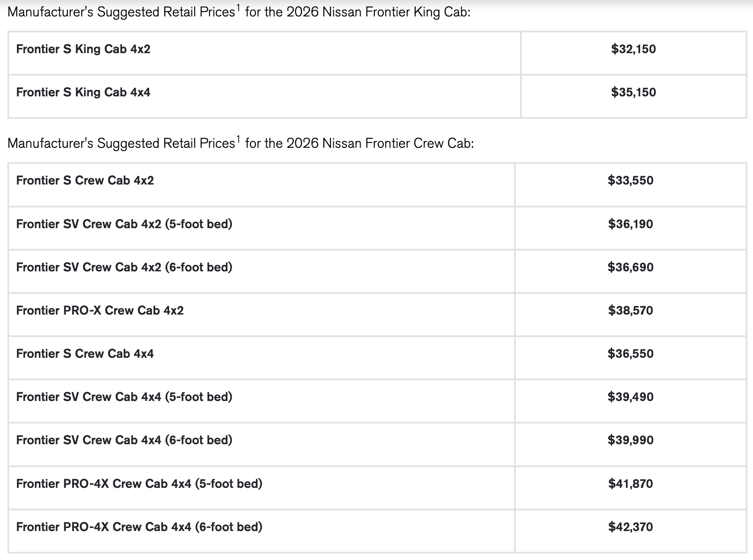Click the Frontier S Crew Cab 4x2 label
Viewport: 753px width, 560px height.
[x=85, y=181]
